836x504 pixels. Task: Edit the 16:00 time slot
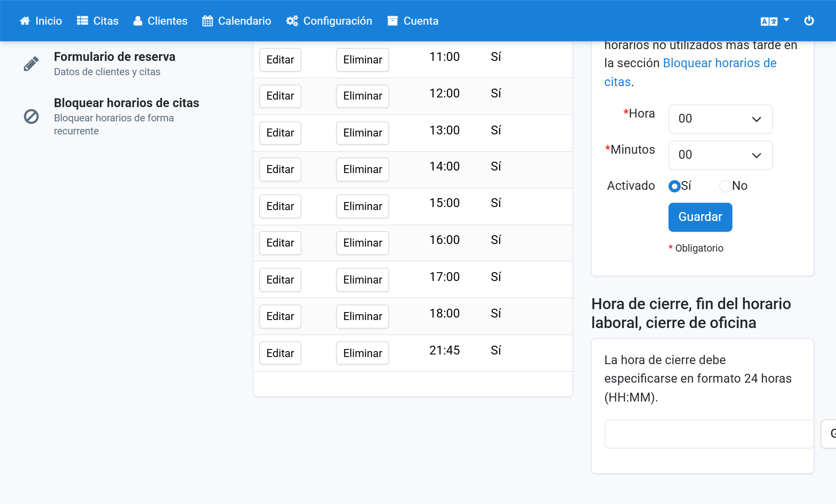[280, 243]
